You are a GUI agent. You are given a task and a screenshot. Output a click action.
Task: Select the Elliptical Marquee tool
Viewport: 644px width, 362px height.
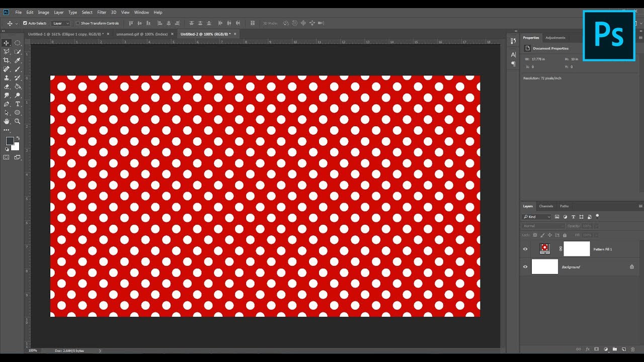tap(18, 43)
